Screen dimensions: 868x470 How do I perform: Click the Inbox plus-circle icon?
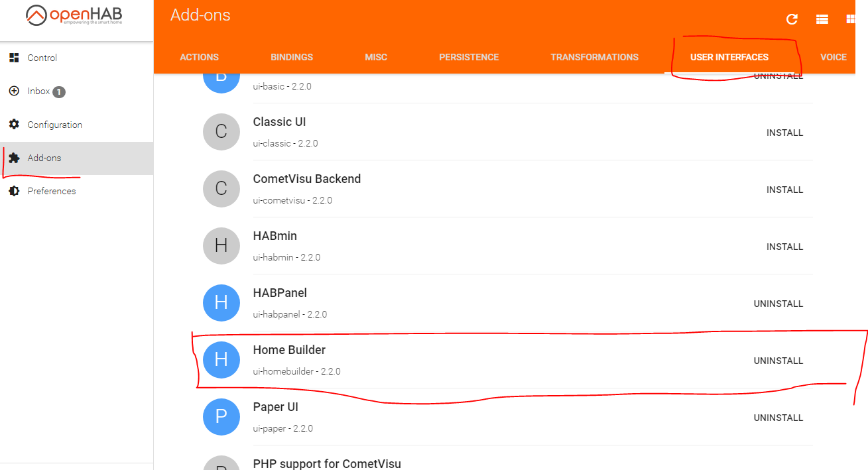(14, 91)
